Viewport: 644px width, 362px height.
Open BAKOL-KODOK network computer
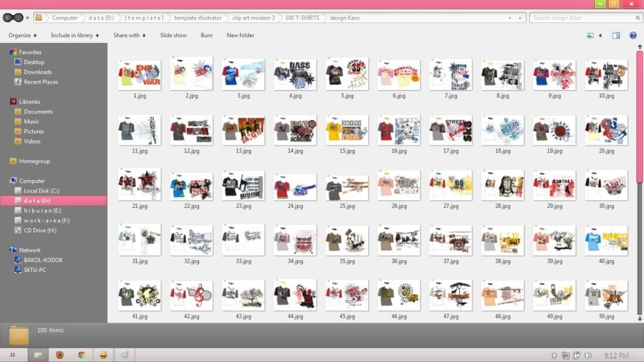point(43,259)
